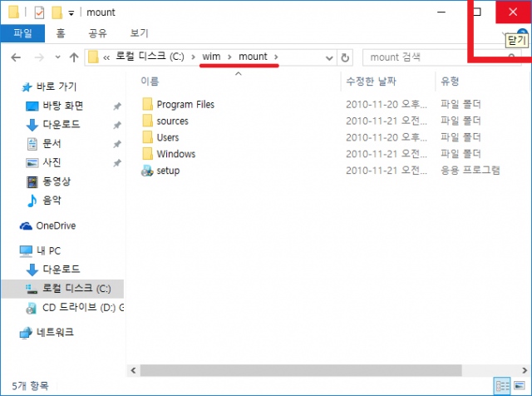Viewport: 532px width, 396px height.
Task: Click the Program Files name text
Action: point(185,105)
